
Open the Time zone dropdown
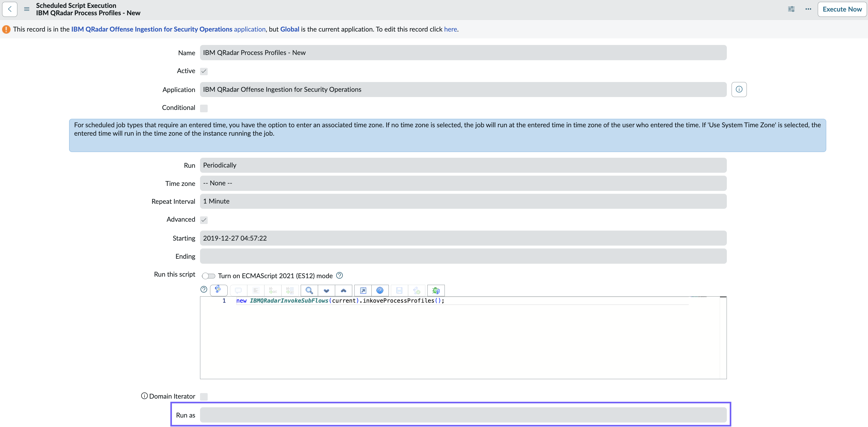(x=463, y=183)
